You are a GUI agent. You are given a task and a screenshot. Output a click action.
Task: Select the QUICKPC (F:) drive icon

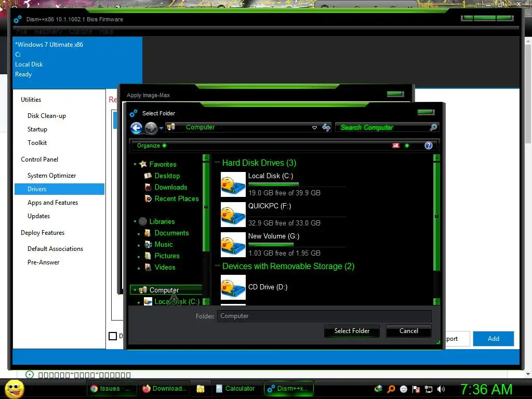click(233, 215)
